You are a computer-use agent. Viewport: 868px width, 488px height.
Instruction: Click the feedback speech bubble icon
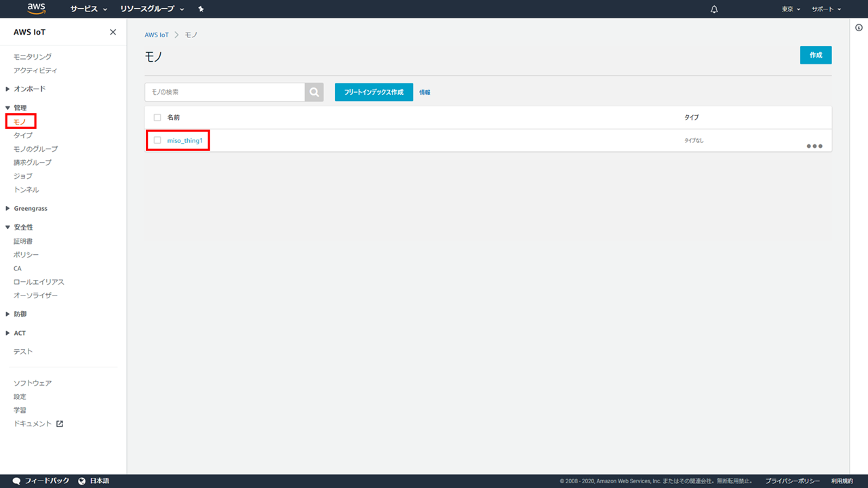pyautogui.click(x=16, y=481)
